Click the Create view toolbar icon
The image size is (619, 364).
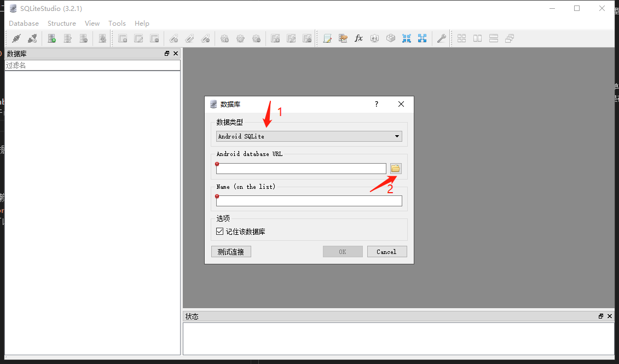275,38
